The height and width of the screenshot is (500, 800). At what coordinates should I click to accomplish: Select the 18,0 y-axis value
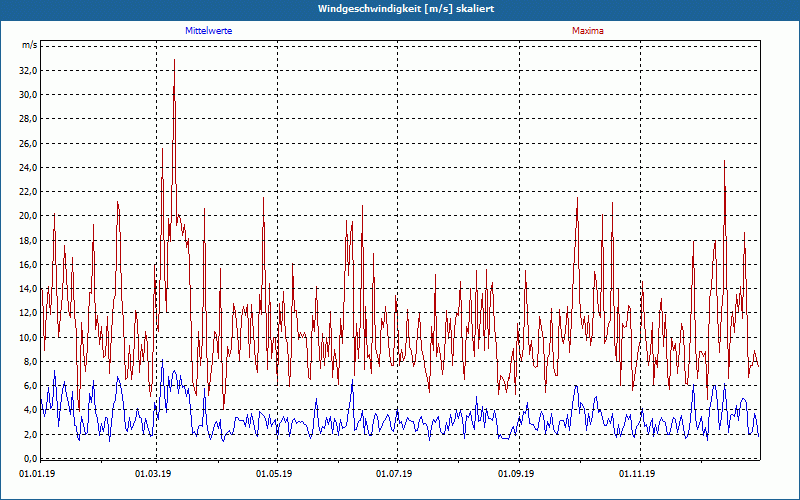tap(28, 240)
